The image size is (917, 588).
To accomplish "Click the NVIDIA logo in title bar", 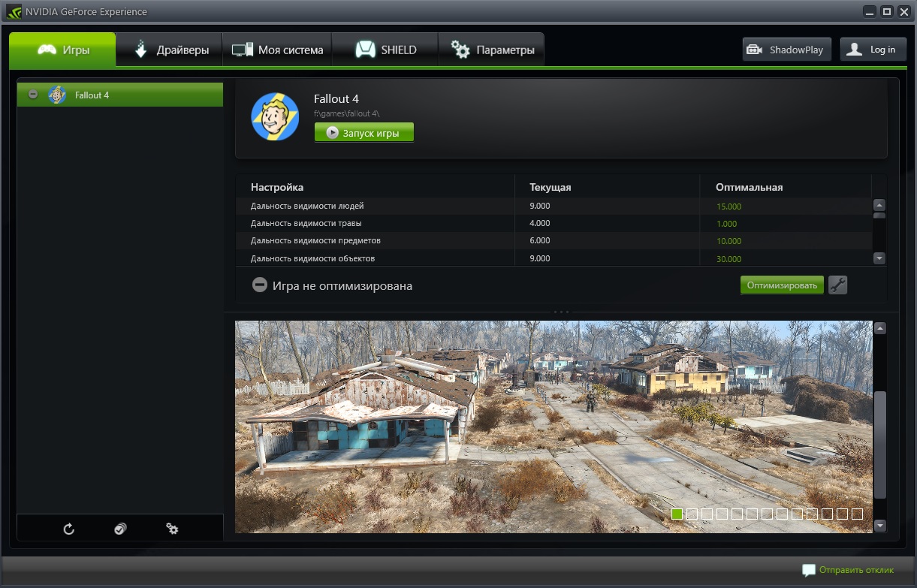I will coord(14,11).
